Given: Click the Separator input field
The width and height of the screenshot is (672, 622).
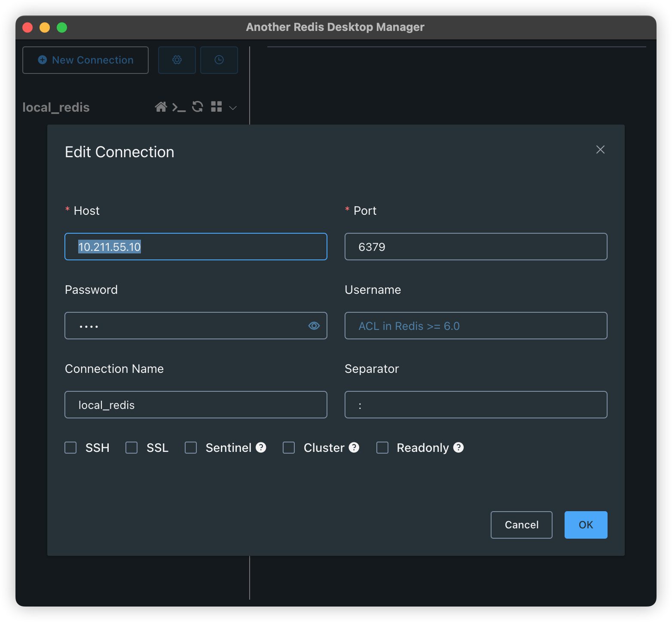Looking at the screenshot, I should (x=476, y=405).
